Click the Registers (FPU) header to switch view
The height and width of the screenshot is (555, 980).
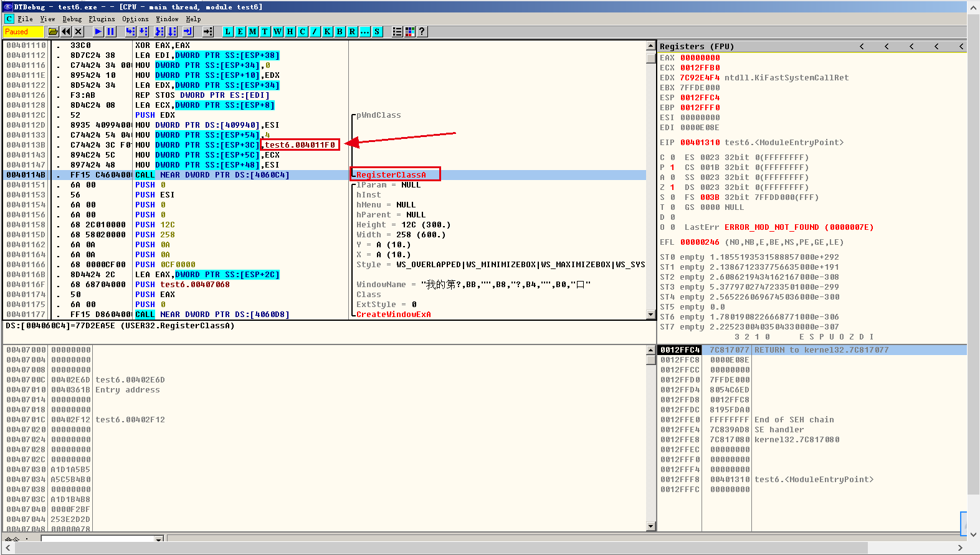[x=697, y=47]
